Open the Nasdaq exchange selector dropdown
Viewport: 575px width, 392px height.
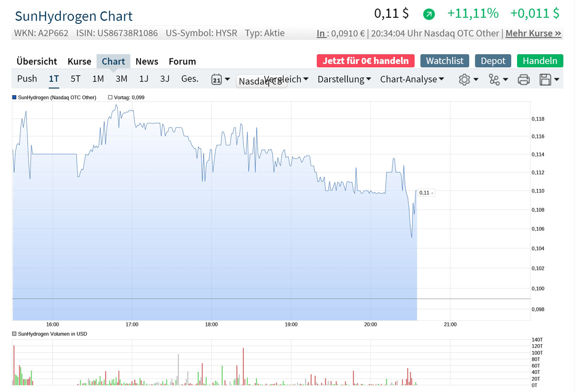(262, 81)
